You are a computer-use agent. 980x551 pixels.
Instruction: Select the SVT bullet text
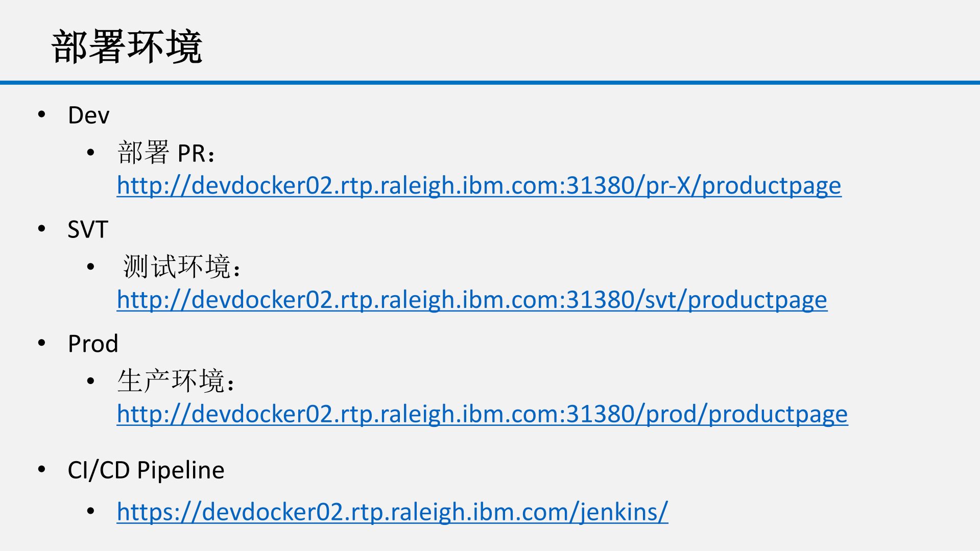pyautogui.click(x=88, y=230)
